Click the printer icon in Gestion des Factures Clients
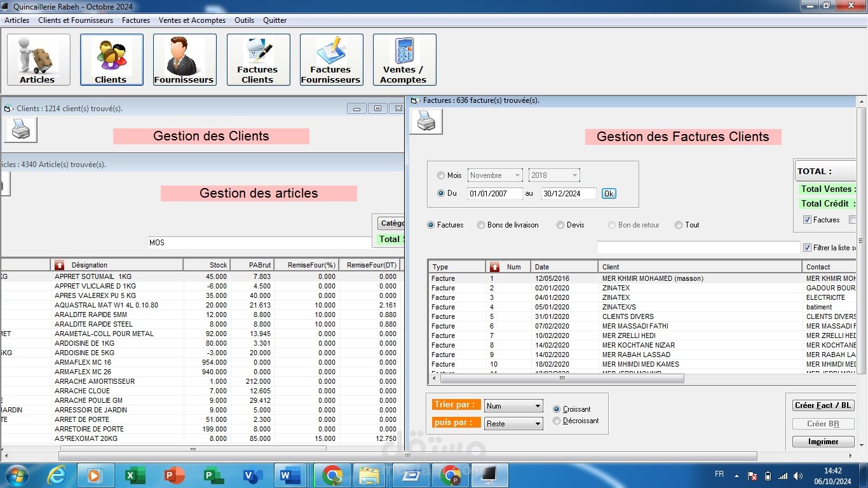This screenshot has height=488, width=868. 426,122
